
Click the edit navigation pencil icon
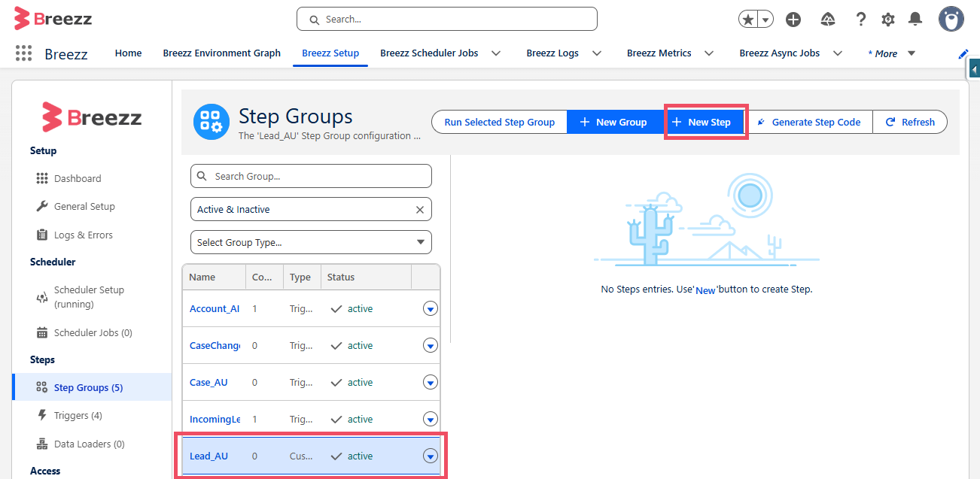tap(963, 53)
